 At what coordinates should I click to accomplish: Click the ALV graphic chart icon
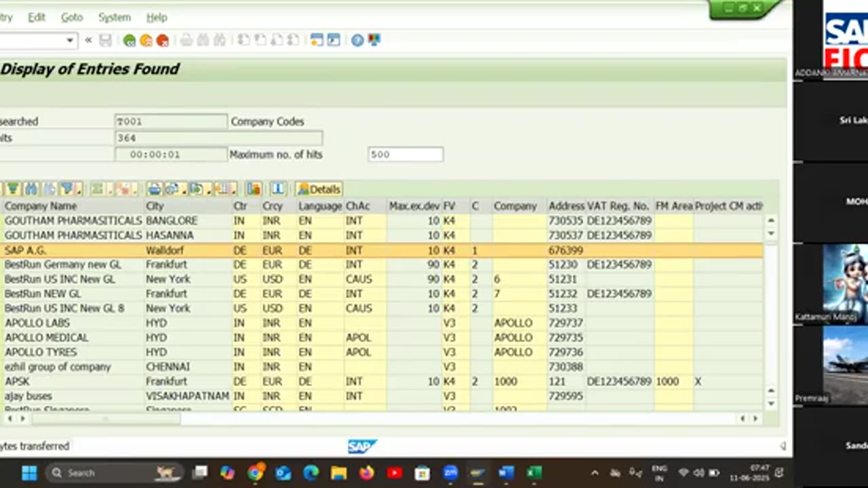tap(254, 189)
